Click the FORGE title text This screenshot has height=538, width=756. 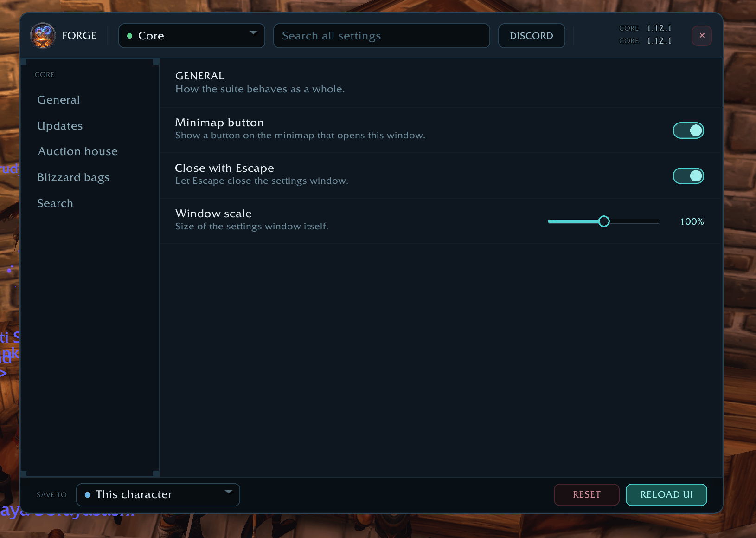(79, 36)
